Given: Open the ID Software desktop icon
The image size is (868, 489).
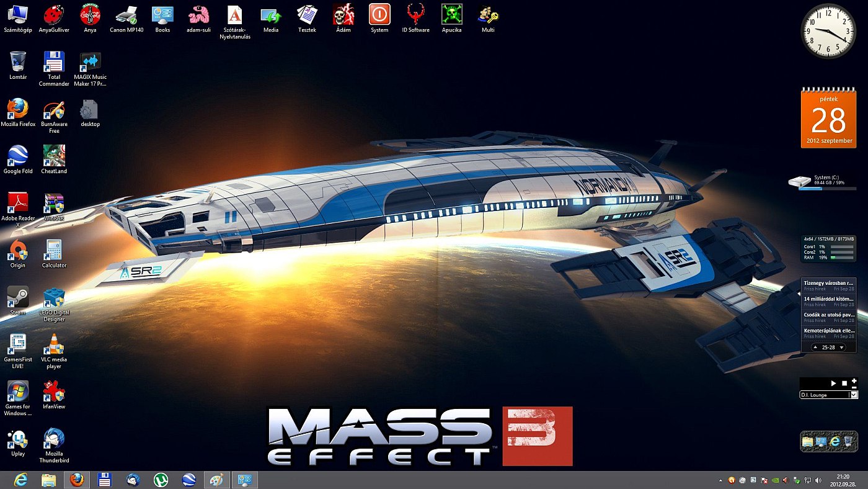Looking at the screenshot, I should tap(415, 19).
